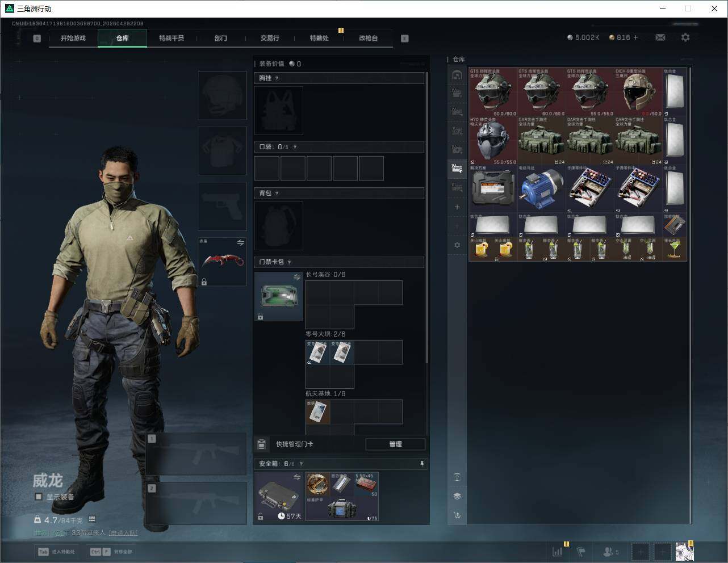Viewport: 728px width, 563px height.
Task: Open the friends list icon showing 5
Action: (x=611, y=551)
